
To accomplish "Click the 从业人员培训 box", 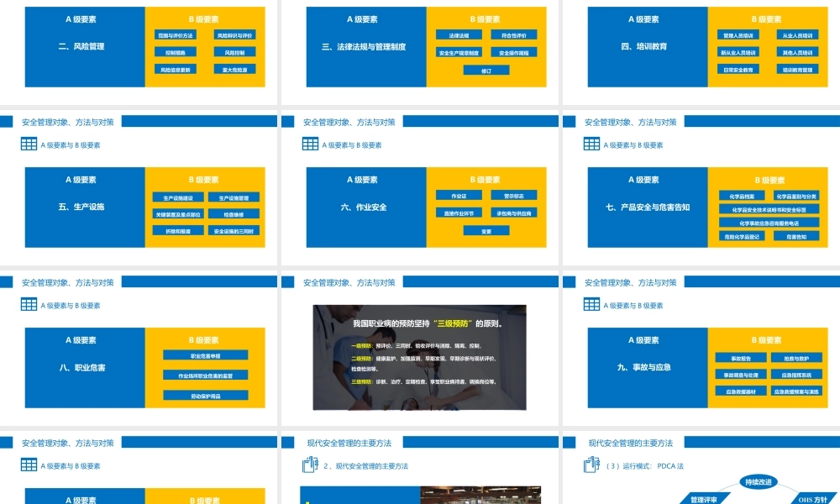I will tap(797, 35).
